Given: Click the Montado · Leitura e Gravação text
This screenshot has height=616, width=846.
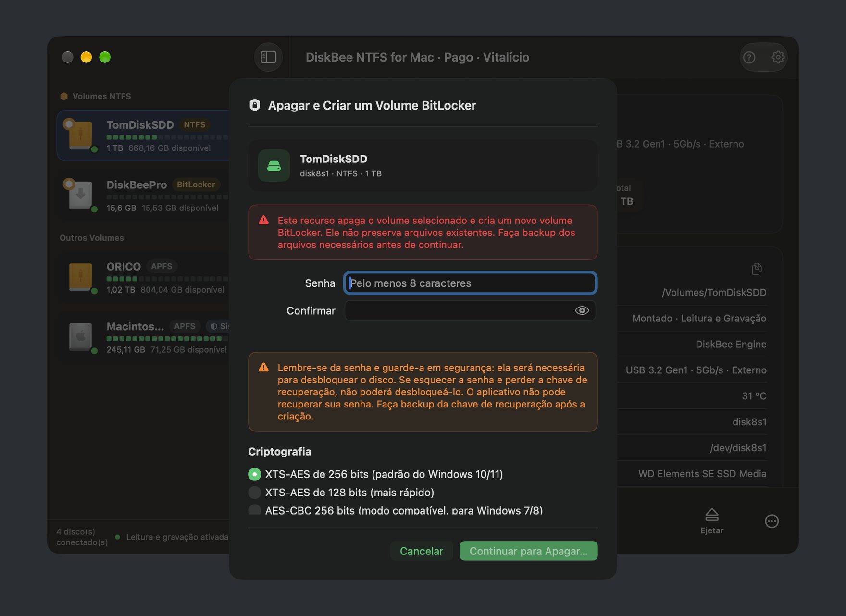Looking at the screenshot, I should pos(699,319).
